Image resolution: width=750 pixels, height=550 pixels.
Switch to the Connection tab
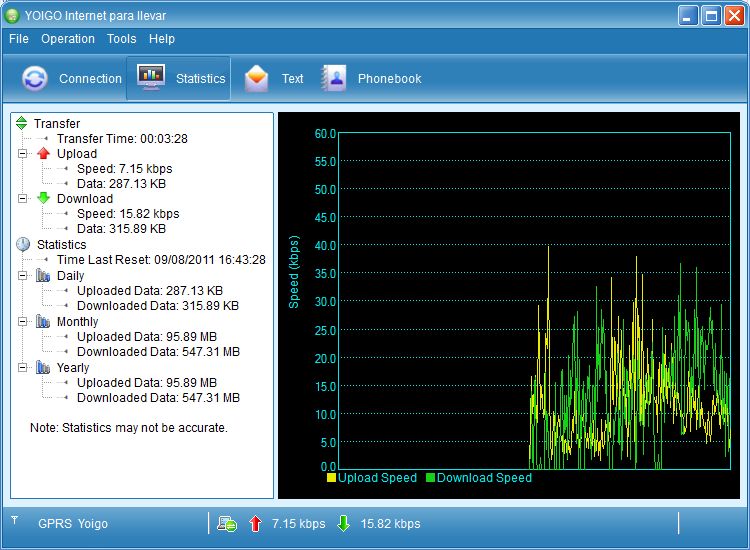(x=72, y=78)
